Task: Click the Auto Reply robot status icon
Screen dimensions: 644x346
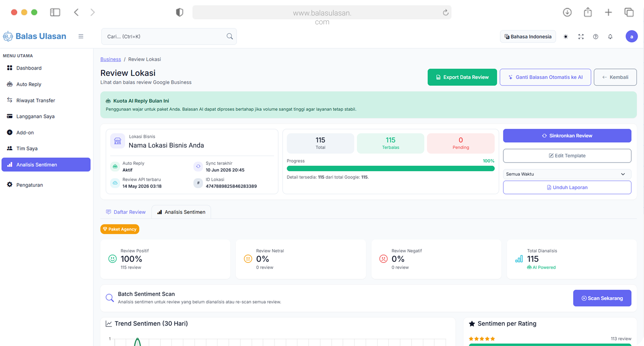Action: (x=115, y=166)
